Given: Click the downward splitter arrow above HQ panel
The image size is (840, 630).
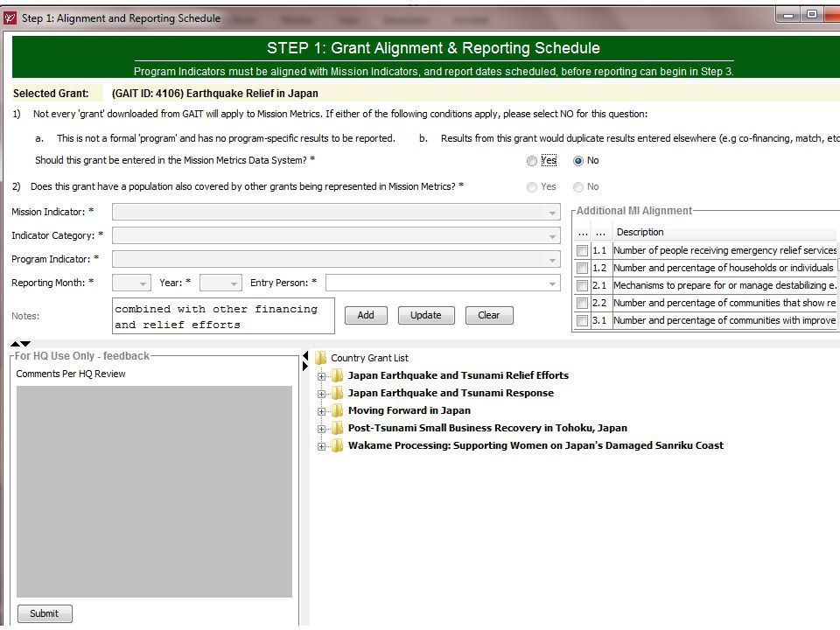Looking at the screenshot, I should pyautogui.click(x=25, y=344).
